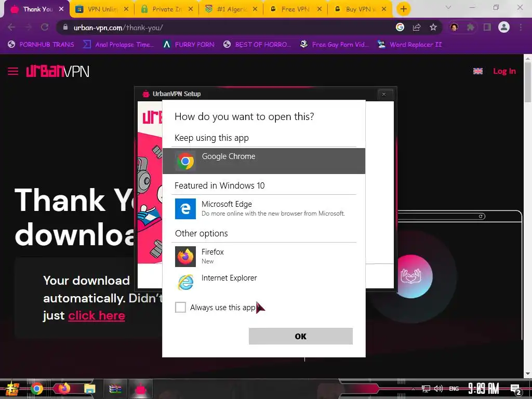
Task: Close the Thank You tab
Action: click(61, 9)
